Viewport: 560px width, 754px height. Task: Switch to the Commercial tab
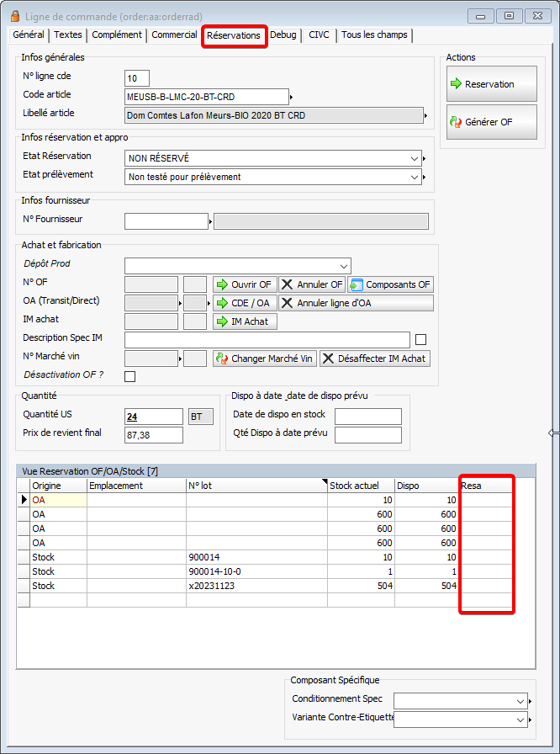tap(175, 35)
